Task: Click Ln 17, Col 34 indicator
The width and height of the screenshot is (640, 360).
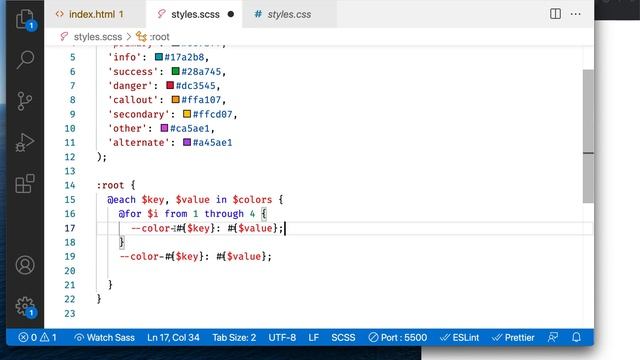Action: tap(173, 338)
